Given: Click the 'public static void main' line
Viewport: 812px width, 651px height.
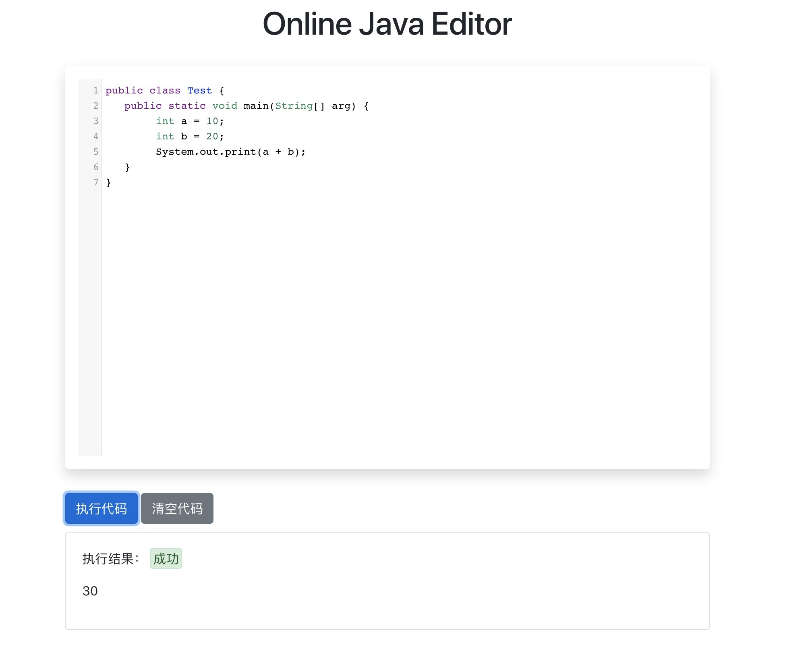Looking at the screenshot, I should 246,106.
